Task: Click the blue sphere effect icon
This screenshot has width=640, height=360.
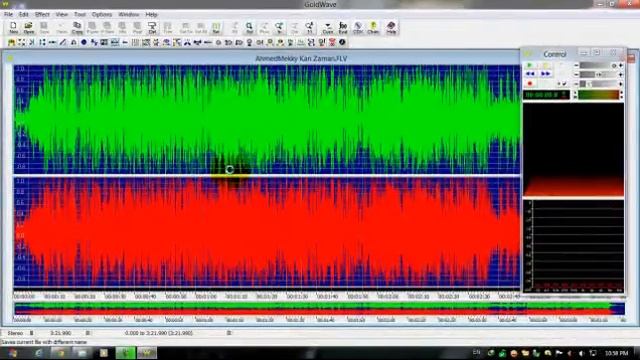Action: point(84,42)
